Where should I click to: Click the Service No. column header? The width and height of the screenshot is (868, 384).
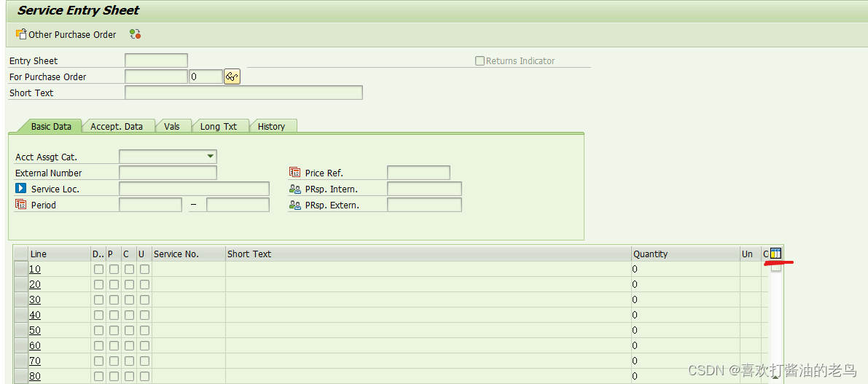pyautogui.click(x=189, y=254)
